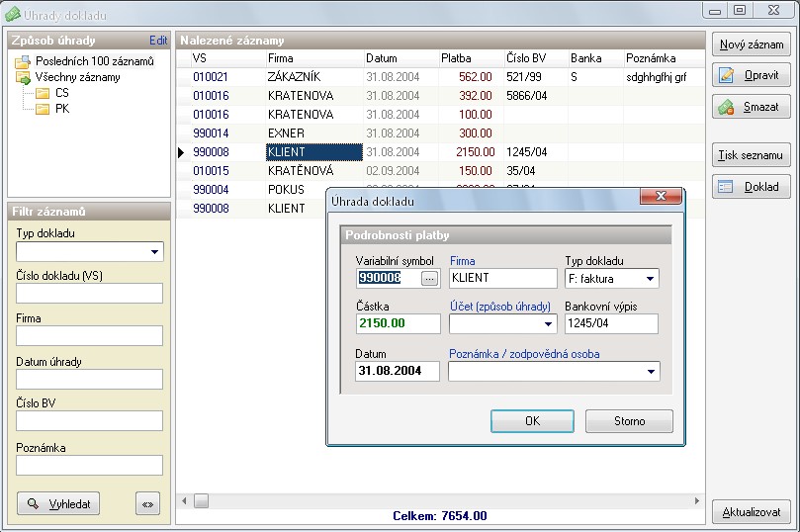This screenshot has width=800, height=532.
Task: Click the Číslo dokladu (VS) filter field
Action: point(89,294)
